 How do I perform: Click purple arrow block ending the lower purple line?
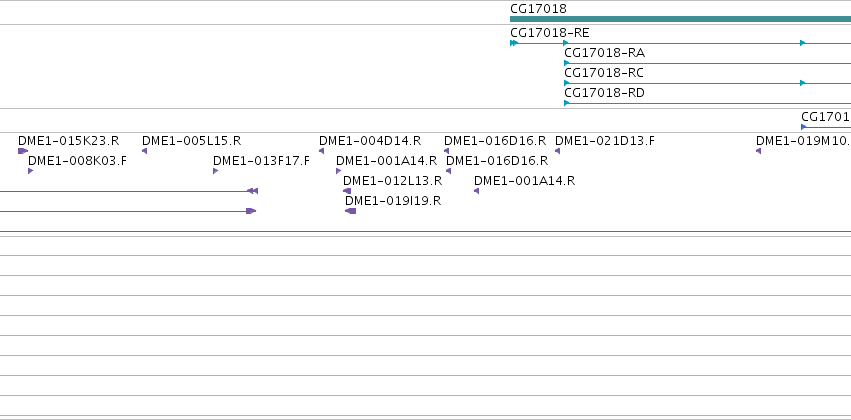[x=251, y=211]
